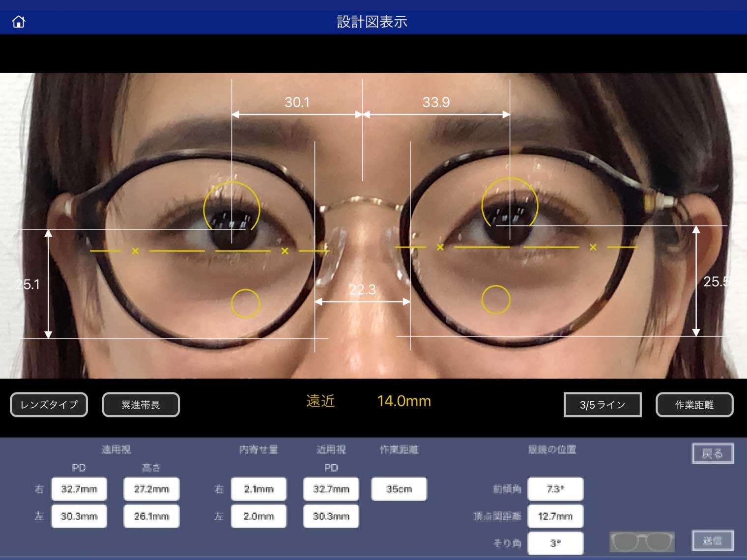Click the 33.9 measurement label
This screenshot has width=747, height=560.
point(436,102)
